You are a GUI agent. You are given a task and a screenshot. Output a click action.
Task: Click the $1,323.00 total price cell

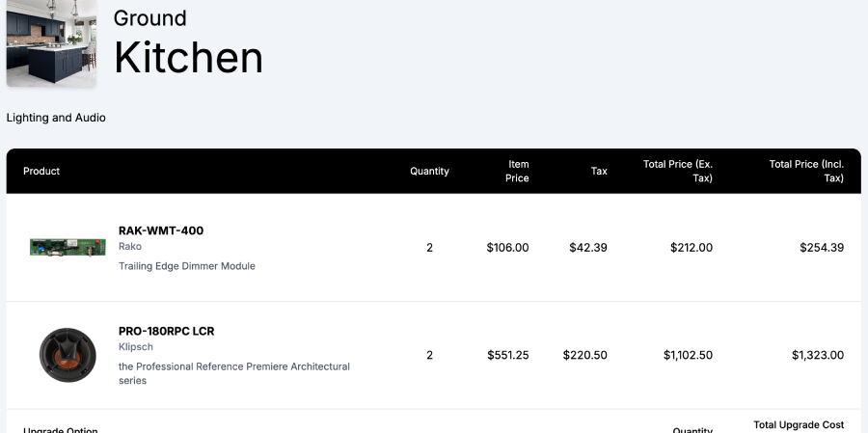point(818,355)
